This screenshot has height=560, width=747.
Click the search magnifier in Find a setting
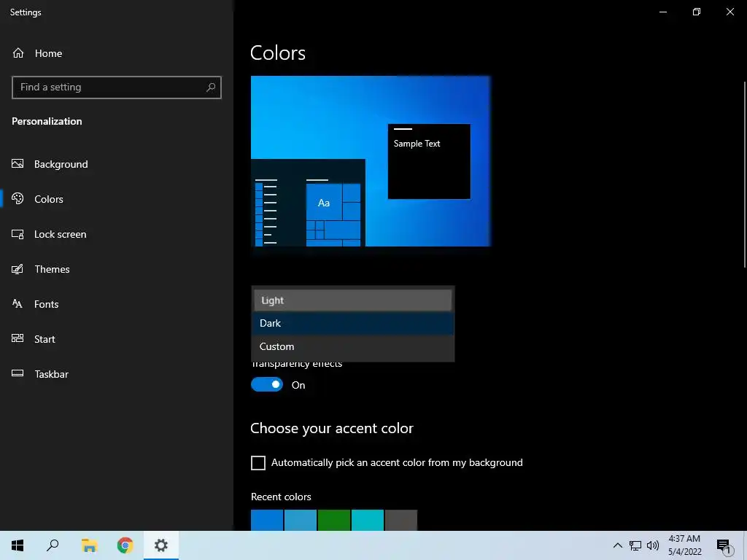tap(211, 87)
